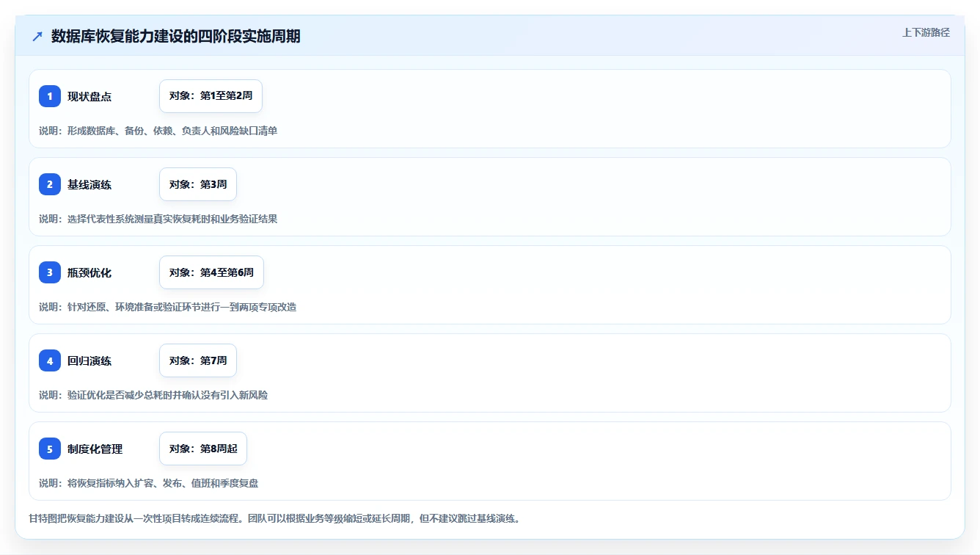Click description 选择代表性系统测量真实恢复耗时和业务验证结果

tap(172, 219)
